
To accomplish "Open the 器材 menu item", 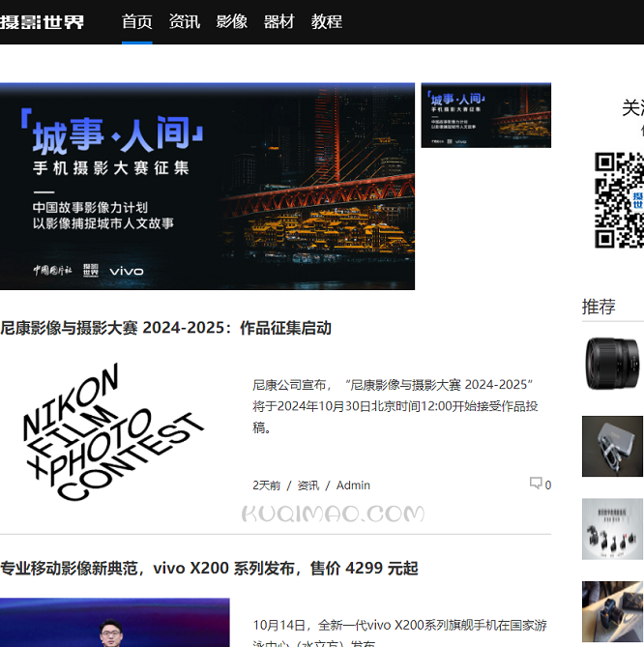I will [x=279, y=22].
